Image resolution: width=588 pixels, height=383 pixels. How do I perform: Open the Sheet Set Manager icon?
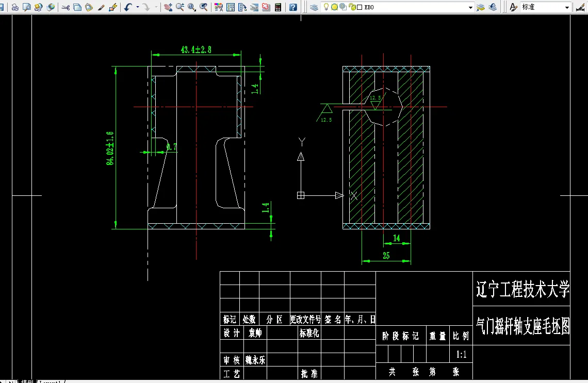[x=254, y=7]
